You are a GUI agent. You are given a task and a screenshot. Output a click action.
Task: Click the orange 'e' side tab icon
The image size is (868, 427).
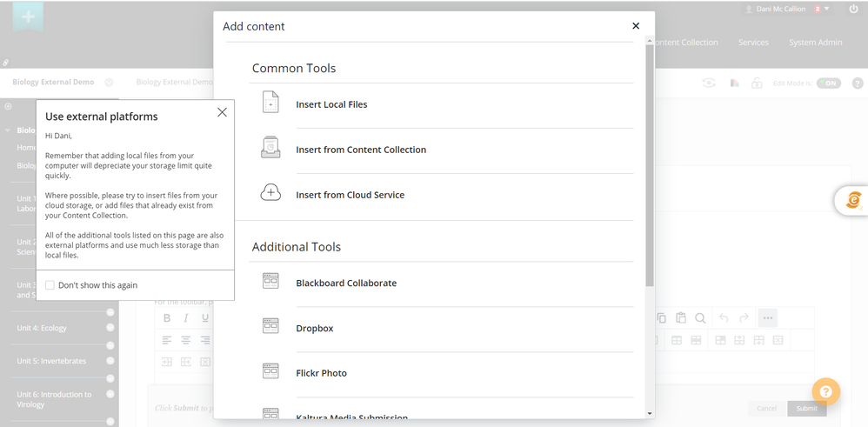pyautogui.click(x=854, y=200)
